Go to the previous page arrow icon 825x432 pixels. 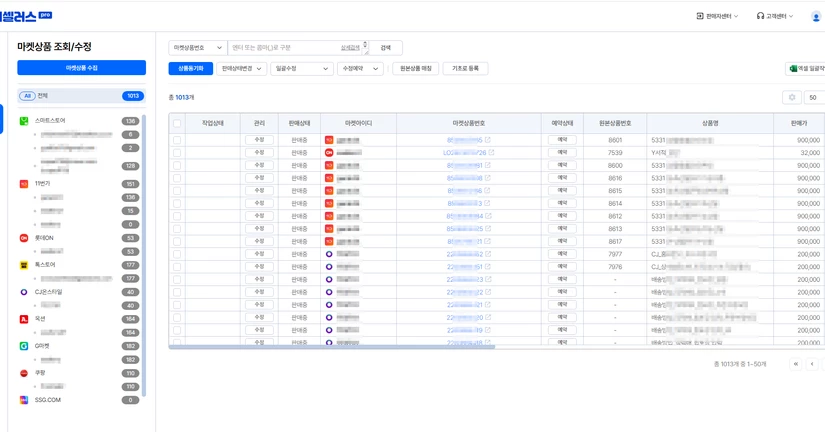(812, 364)
